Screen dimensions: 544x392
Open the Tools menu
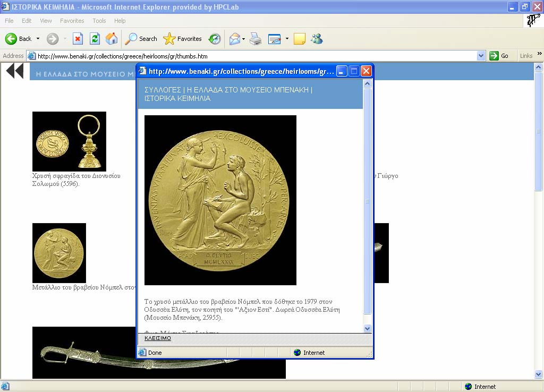99,21
